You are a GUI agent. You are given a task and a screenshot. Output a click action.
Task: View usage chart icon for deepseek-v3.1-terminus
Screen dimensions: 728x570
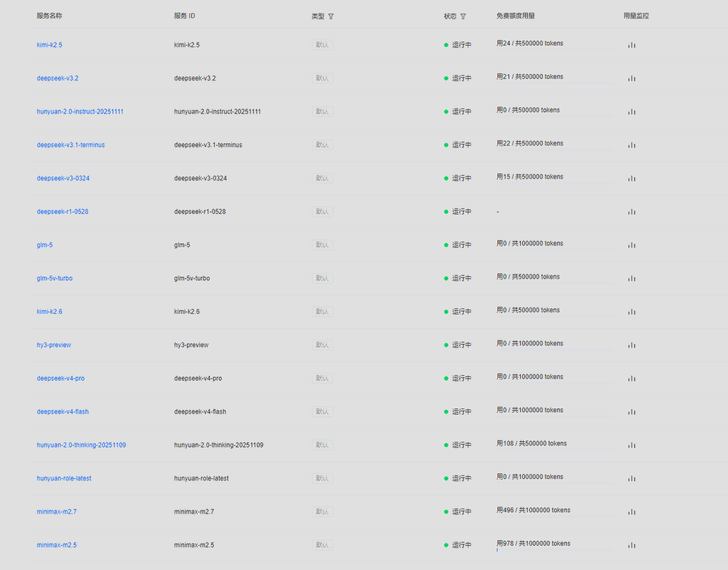(x=632, y=145)
